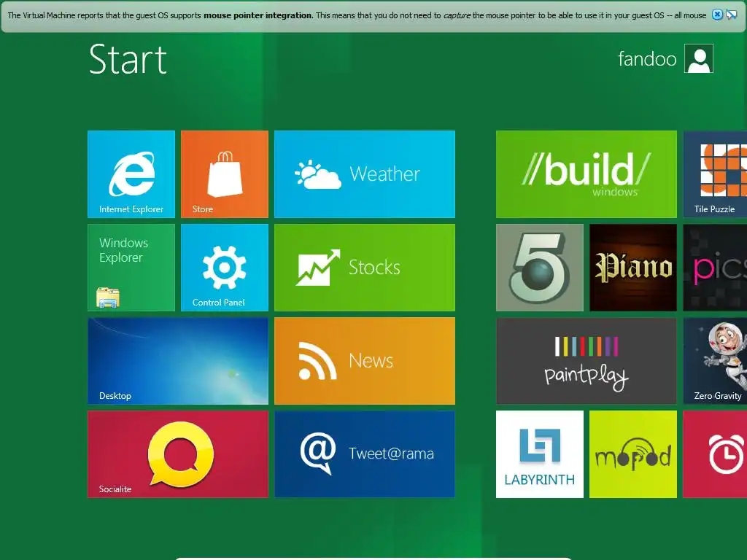The image size is (747, 560).
Task: Open the Weather tile
Action: 365,174
